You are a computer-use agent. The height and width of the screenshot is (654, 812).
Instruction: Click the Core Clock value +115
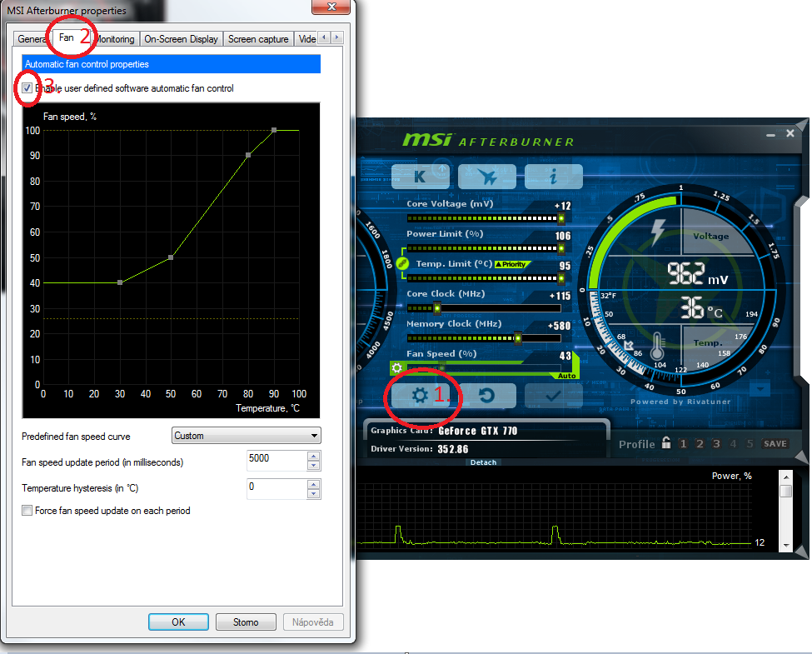560,296
